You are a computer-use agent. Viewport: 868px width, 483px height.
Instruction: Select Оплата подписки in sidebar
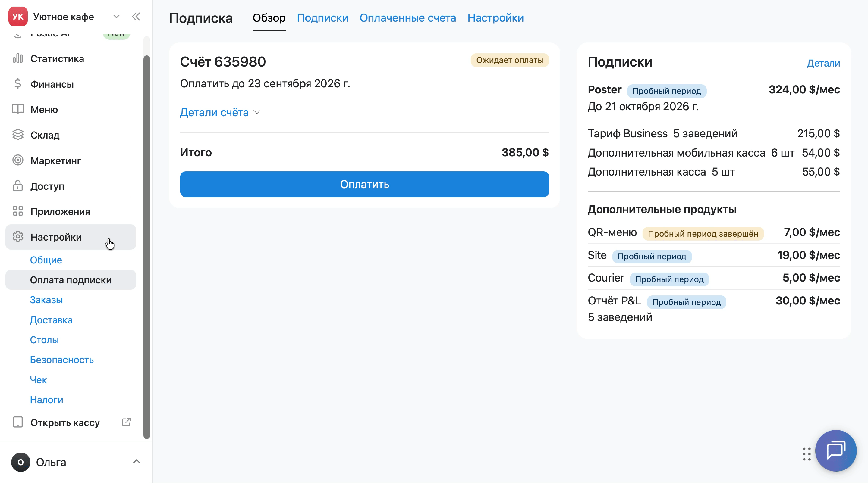pyautogui.click(x=71, y=280)
